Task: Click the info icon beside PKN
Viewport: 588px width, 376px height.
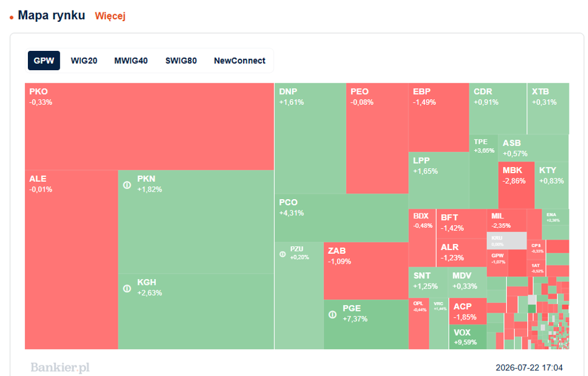Action: coord(127,185)
